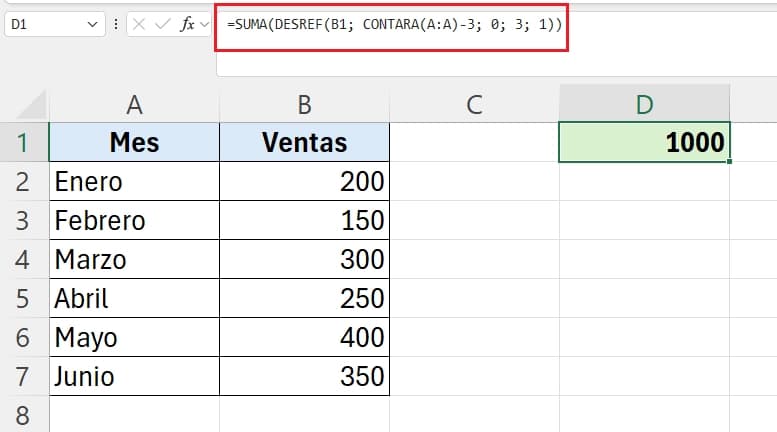Click the fill handle of cell D1

tap(729, 162)
